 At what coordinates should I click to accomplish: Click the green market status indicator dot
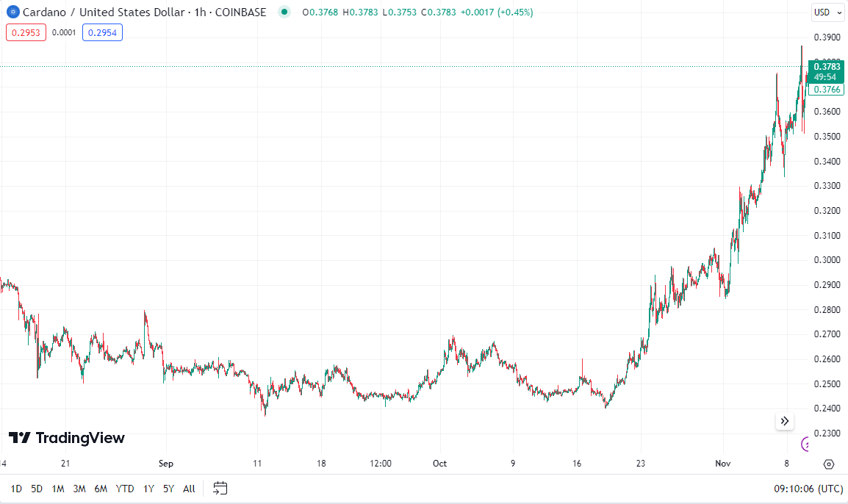(285, 12)
